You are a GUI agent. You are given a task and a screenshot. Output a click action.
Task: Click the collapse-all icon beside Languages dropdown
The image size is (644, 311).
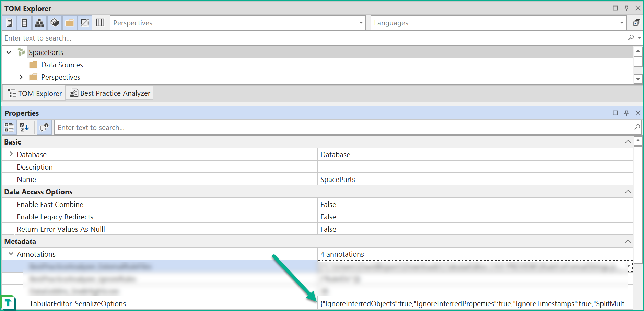tap(636, 23)
